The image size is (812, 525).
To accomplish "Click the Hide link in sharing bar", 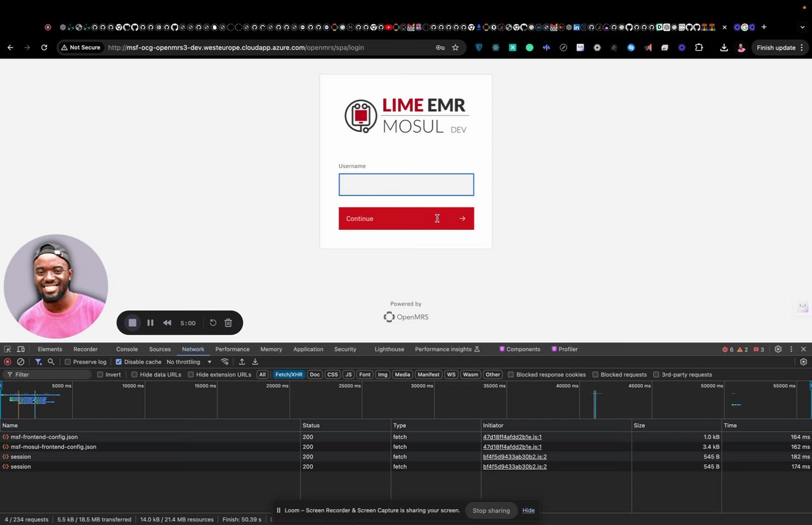I will click(528, 510).
